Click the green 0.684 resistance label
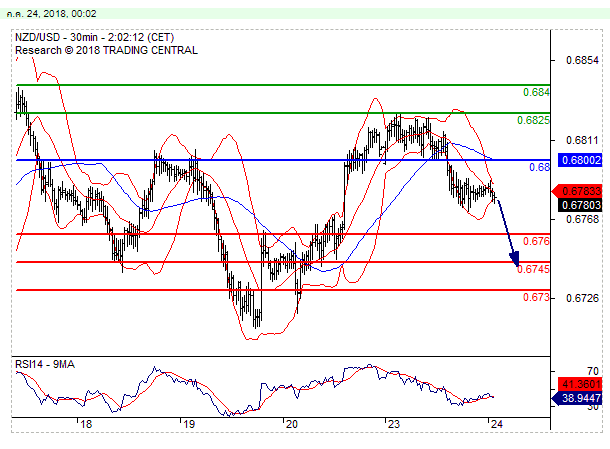This screenshot has width=610, height=449. coord(536,92)
